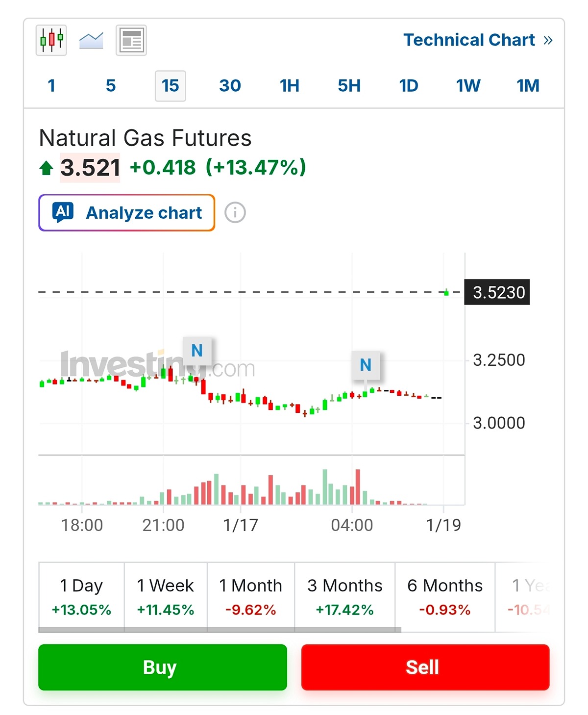Select the 5 minute interval
This screenshot has height=715, width=588.
pos(111,86)
